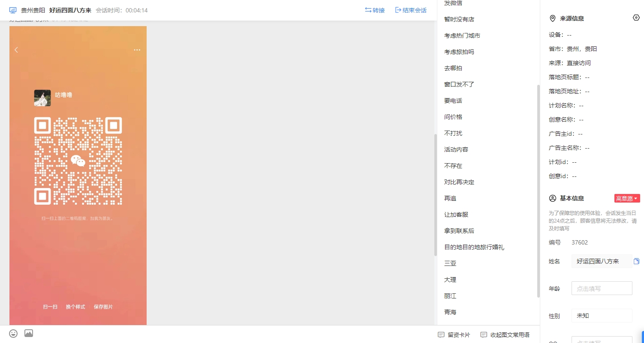Click the three-dot menu in the QR image
The image size is (644, 343).
tap(137, 50)
